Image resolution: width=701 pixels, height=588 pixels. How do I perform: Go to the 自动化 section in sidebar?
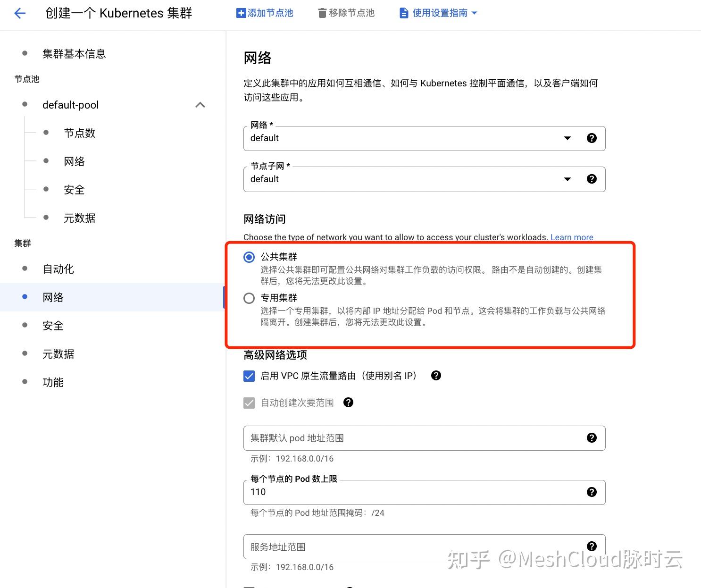point(58,269)
